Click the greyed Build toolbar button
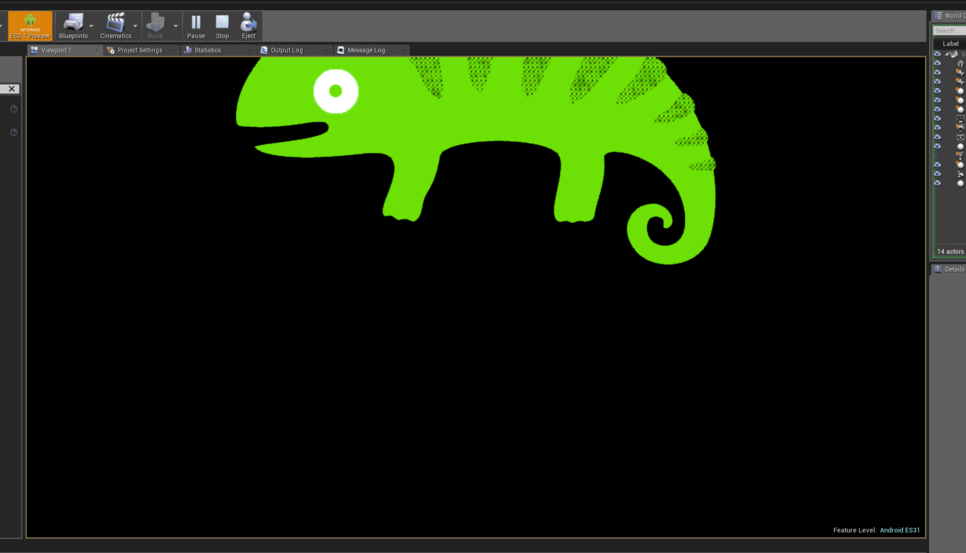 tap(155, 26)
